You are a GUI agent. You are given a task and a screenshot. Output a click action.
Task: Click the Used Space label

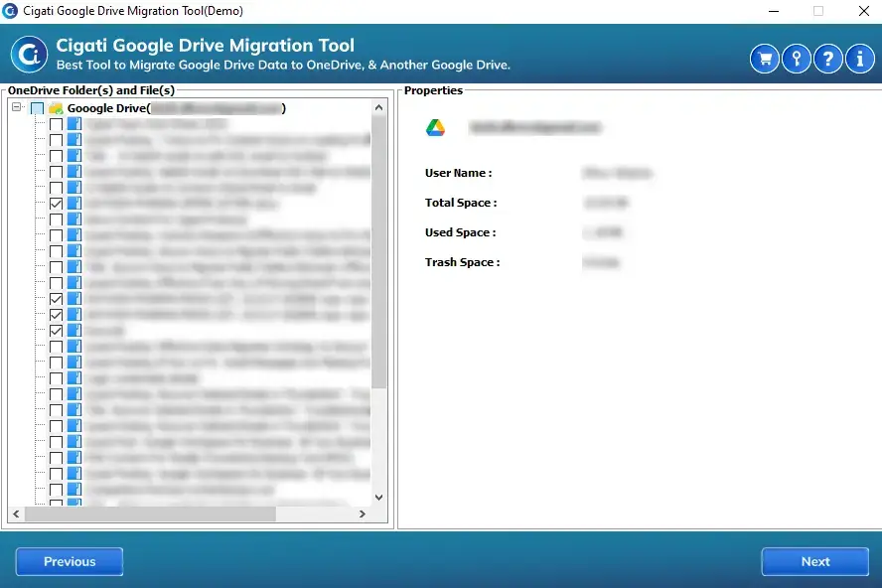point(460,233)
